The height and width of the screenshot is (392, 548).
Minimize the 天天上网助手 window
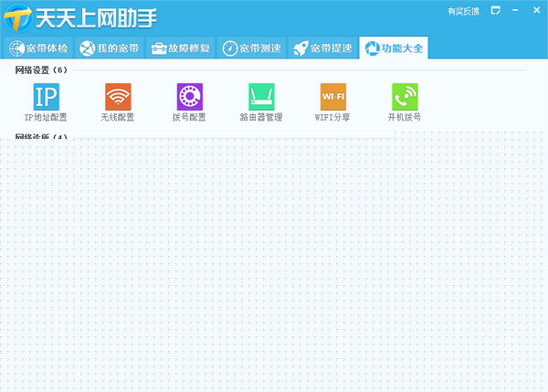pos(515,11)
